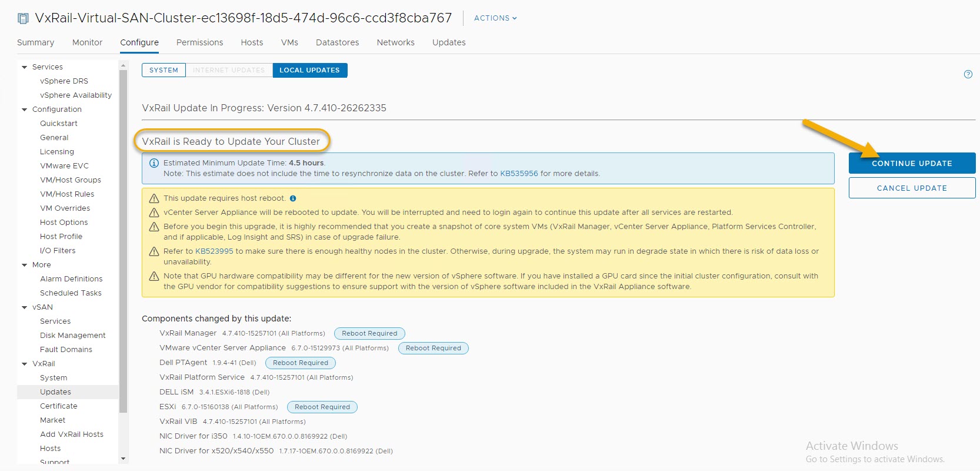The height and width of the screenshot is (471, 980).
Task: Open Services under the vSAN group
Action: point(55,321)
